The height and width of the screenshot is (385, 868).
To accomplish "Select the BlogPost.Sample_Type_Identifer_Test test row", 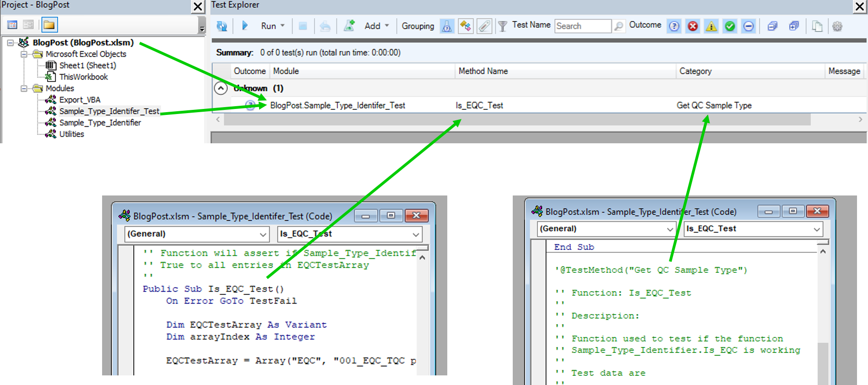I will [539, 105].
